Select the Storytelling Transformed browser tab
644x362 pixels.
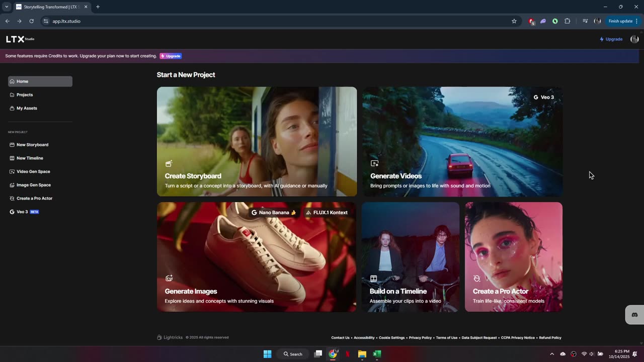point(52,7)
